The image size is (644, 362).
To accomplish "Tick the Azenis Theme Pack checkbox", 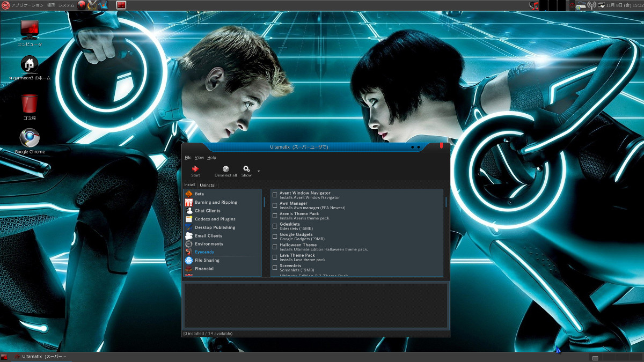I will click(x=275, y=216).
